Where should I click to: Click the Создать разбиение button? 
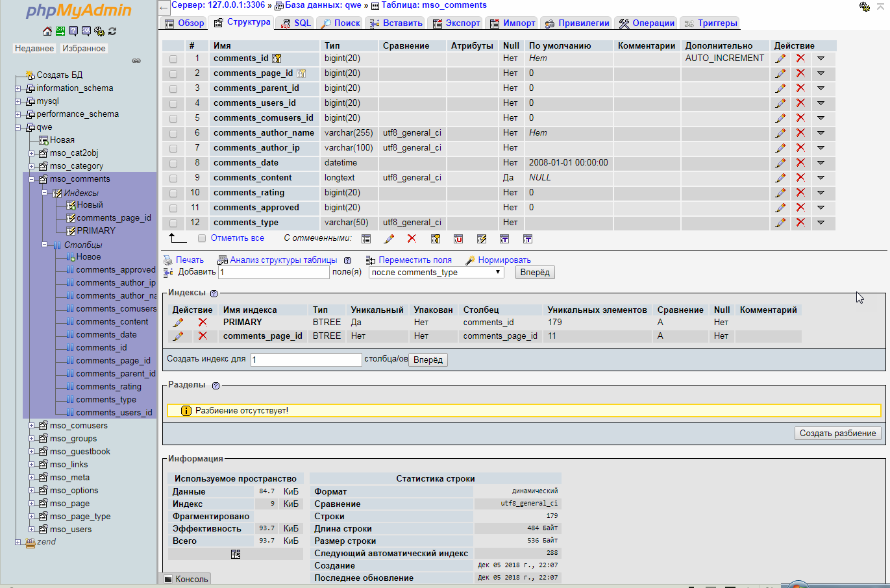coord(837,433)
